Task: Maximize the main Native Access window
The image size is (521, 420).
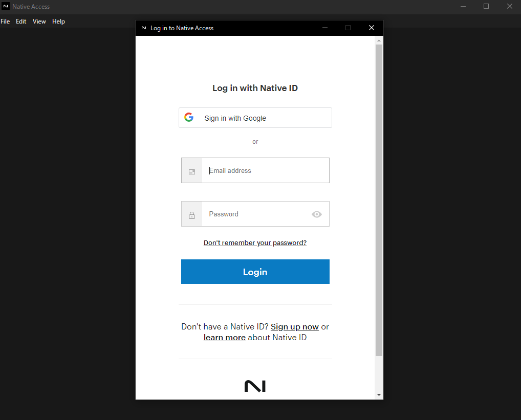Action: tap(486, 6)
